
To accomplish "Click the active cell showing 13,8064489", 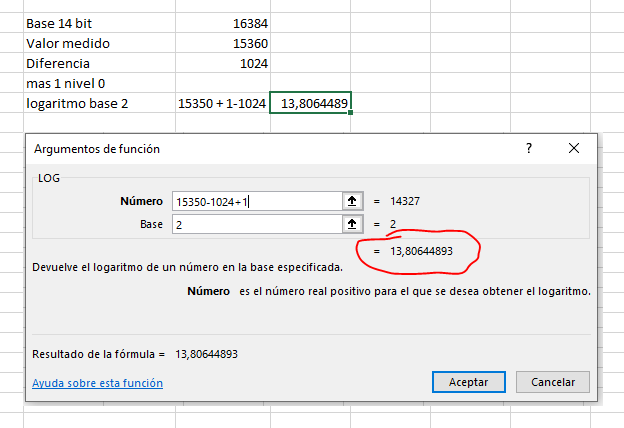I will (311, 103).
